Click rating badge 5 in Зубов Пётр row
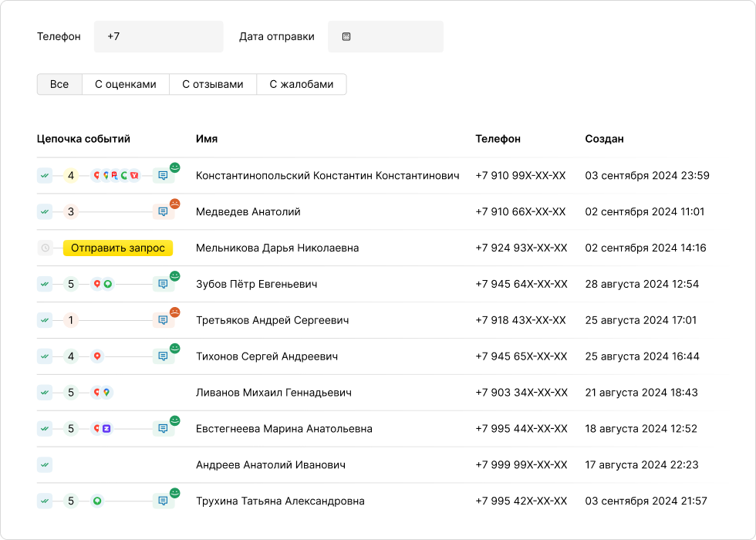756x540 pixels. (x=71, y=284)
